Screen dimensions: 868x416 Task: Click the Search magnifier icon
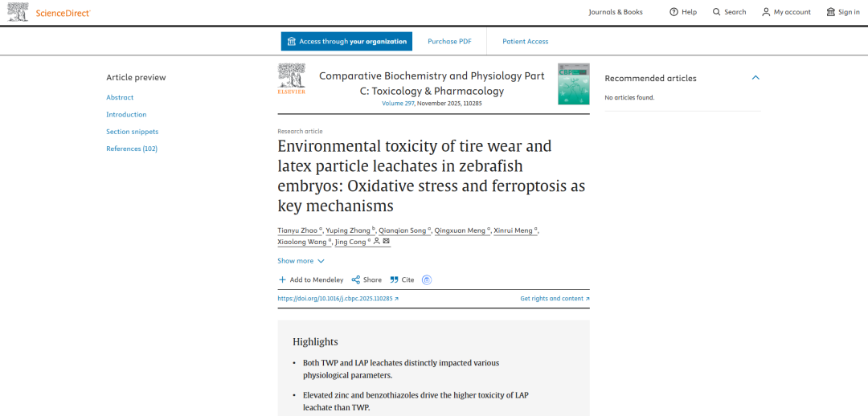(x=716, y=12)
